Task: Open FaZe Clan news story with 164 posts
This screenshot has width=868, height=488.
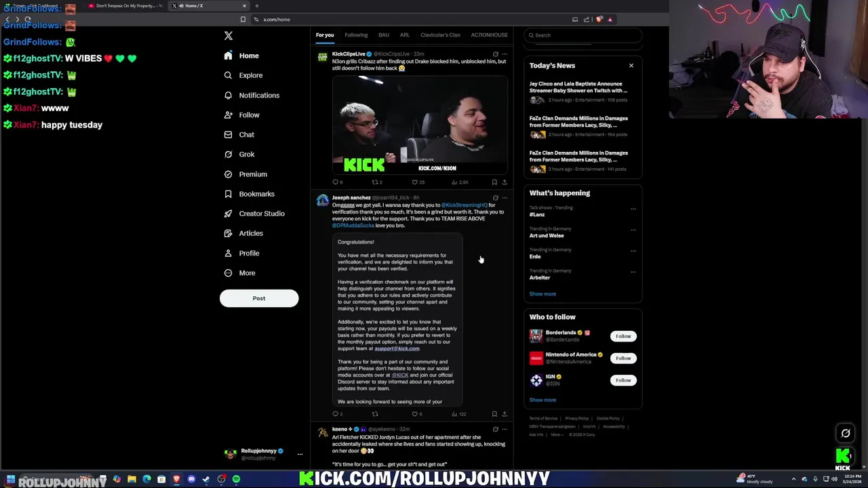Action: (x=582, y=127)
